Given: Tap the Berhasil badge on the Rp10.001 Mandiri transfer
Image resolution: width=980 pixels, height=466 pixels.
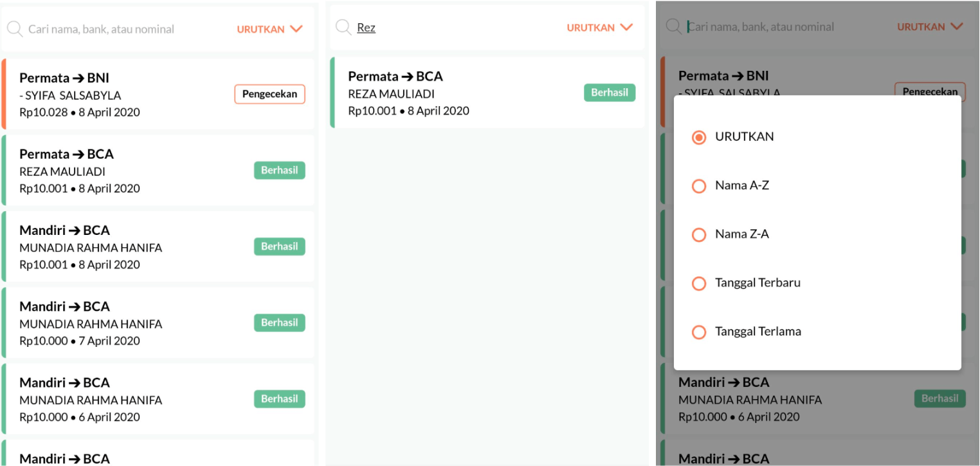Looking at the screenshot, I should [279, 247].
